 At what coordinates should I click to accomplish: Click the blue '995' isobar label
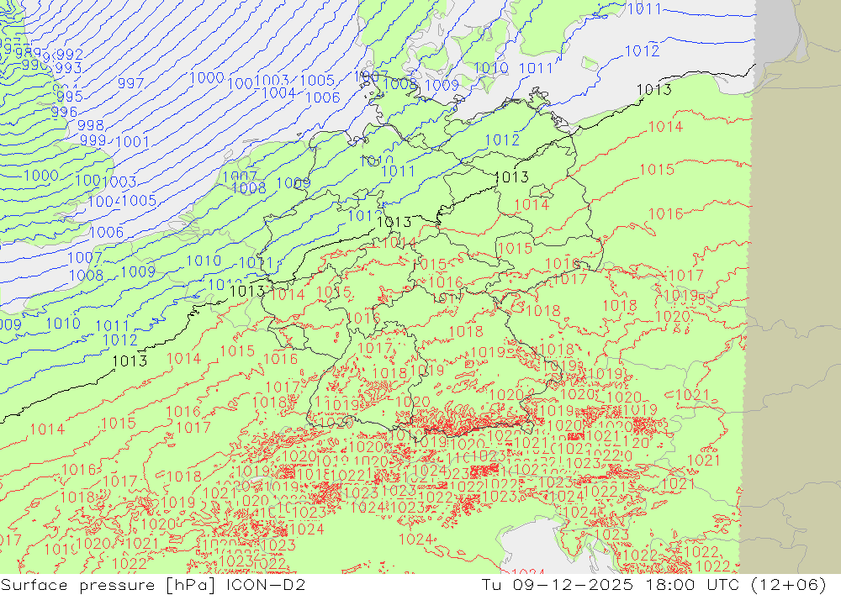[x=69, y=97]
